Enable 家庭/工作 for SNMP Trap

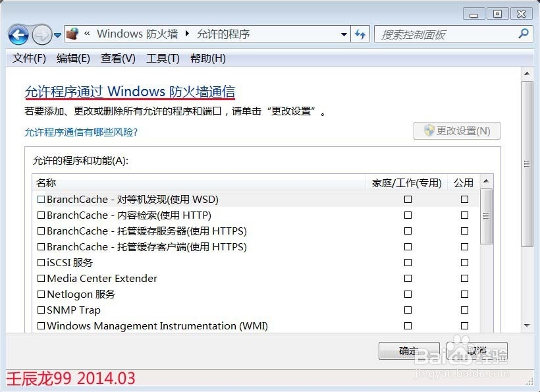[408, 310]
